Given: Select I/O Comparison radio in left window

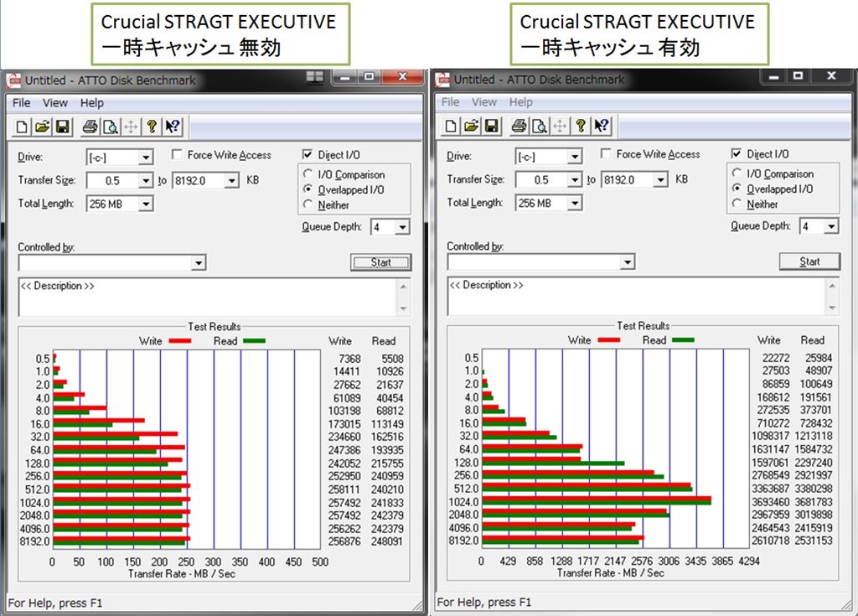Looking at the screenshot, I should click(308, 173).
